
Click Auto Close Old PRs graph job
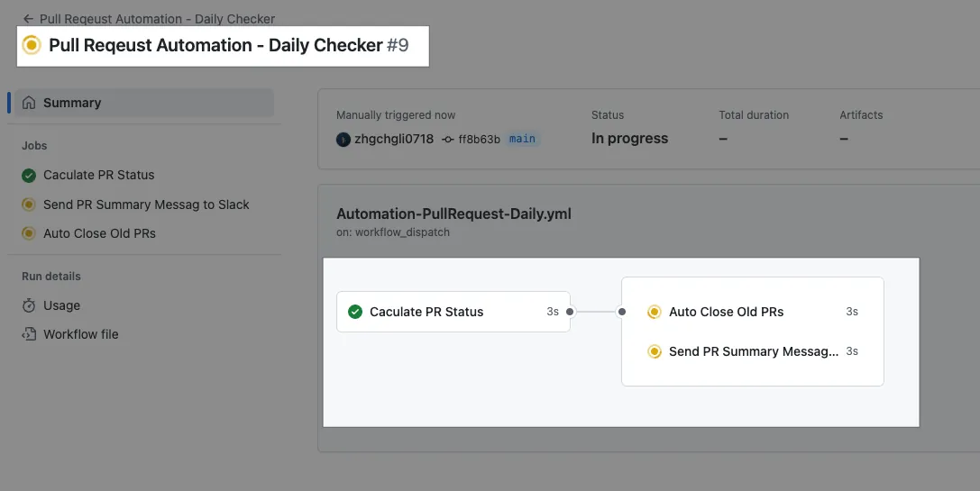click(726, 312)
